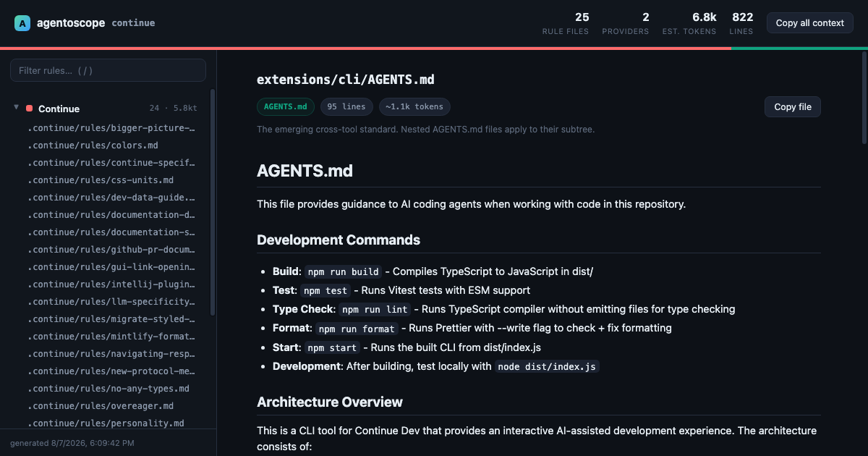Click the agentoscope logo icon
This screenshot has height=456, width=868.
[x=22, y=23]
